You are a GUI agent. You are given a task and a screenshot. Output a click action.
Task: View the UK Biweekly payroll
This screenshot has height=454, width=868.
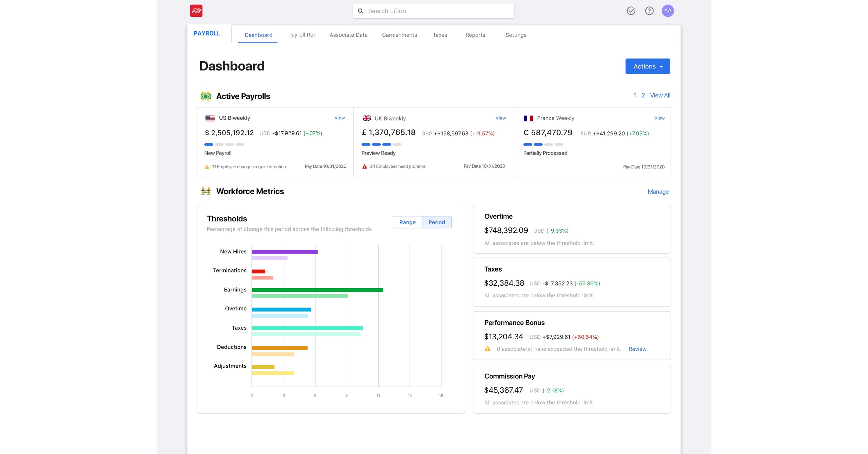(500, 118)
